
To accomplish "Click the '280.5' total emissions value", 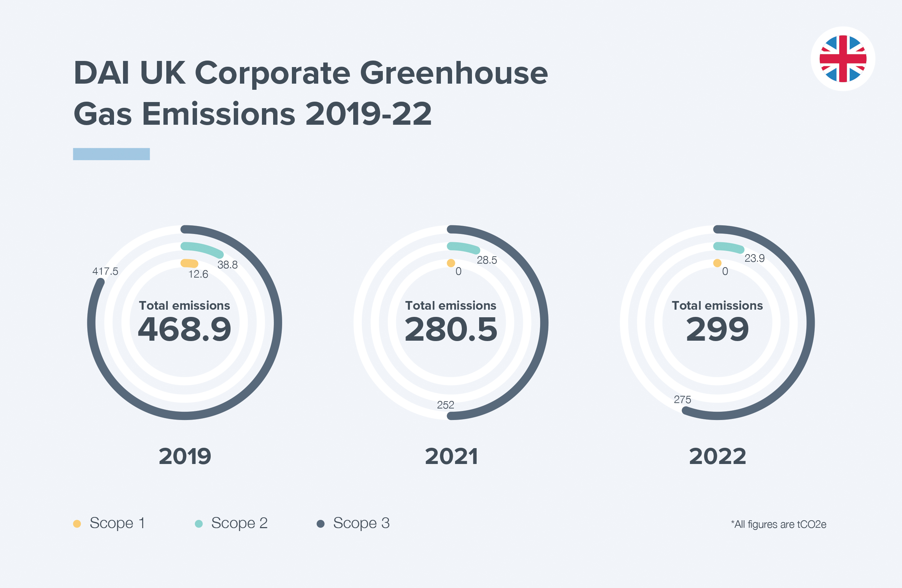I will coord(451,329).
